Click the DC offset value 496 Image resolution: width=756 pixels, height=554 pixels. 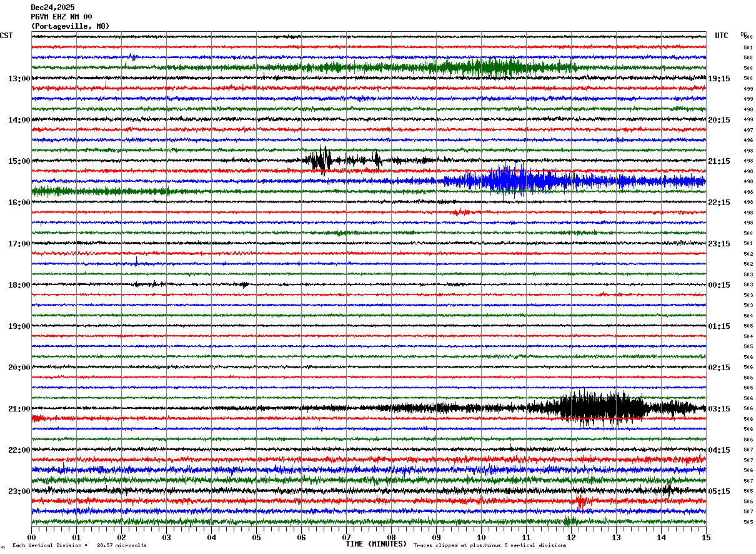[748, 140]
